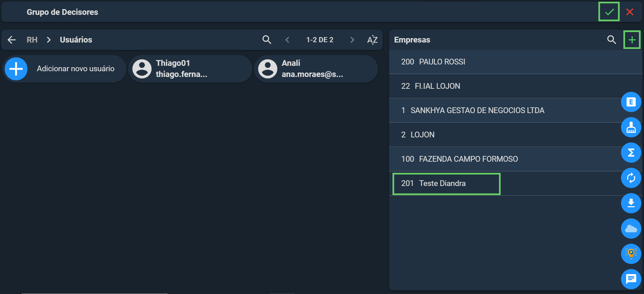Confirm with the green checkmark icon
Viewport: 644px width, 294px height.
tap(609, 12)
